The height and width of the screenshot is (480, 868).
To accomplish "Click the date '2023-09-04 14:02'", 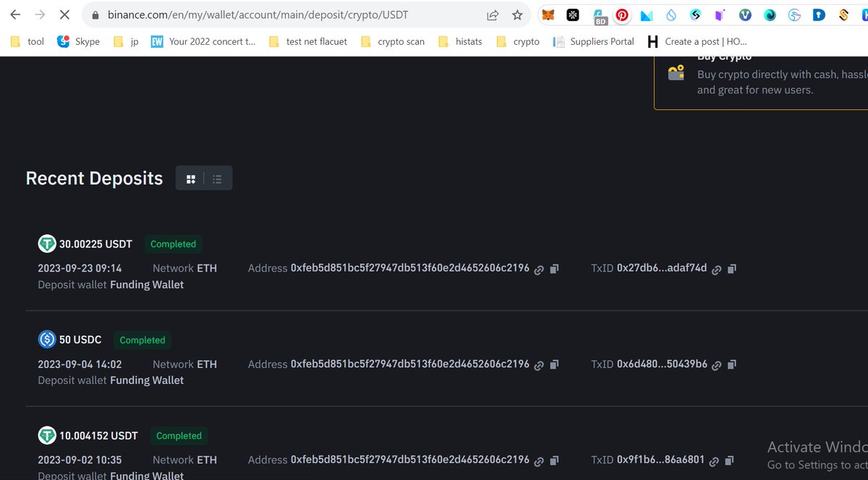I will [x=80, y=364].
